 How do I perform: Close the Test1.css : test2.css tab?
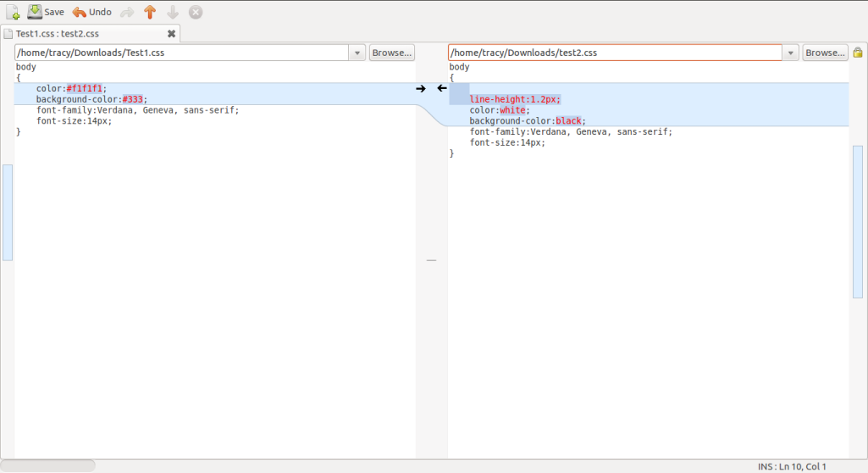click(x=171, y=34)
